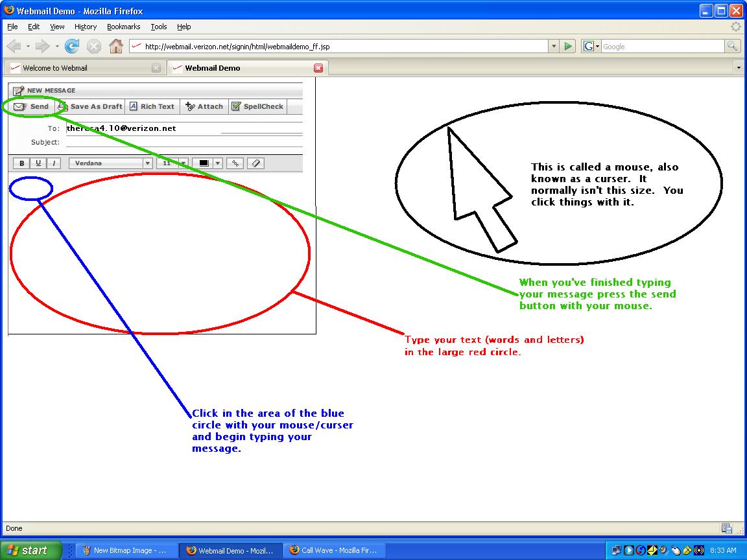The width and height of the screenshot is (747, 560).
Task: Open the Help menu
Action: point(184,27)
